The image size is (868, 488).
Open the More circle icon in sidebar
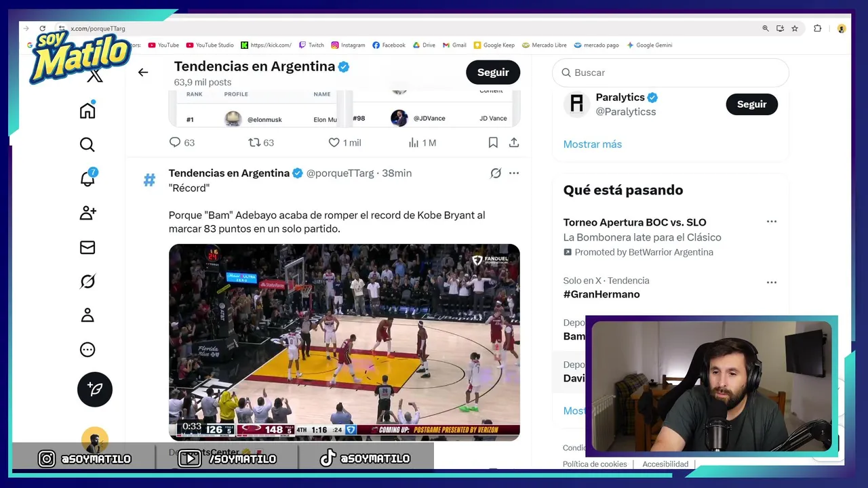(87, 350)
